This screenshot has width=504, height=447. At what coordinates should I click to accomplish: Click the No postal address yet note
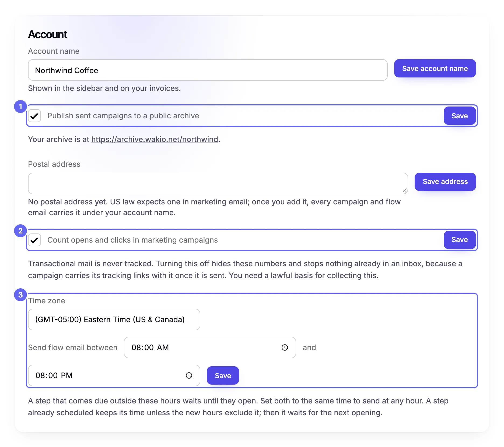(x=214, y=207)
